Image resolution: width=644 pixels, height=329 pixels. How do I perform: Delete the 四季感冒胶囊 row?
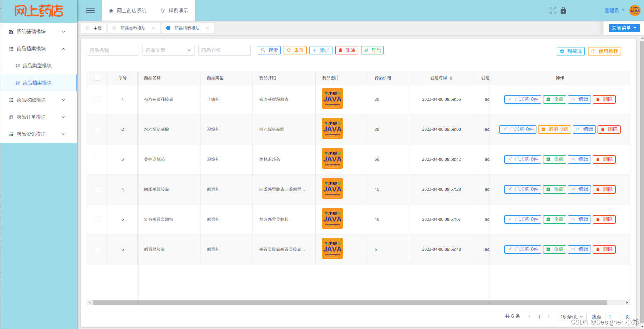[604, 189]
